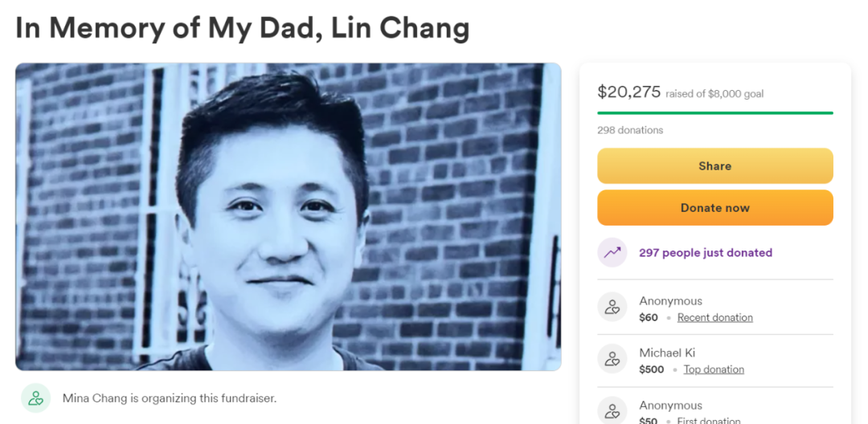This screenshot has width=868, height=424.
Task: Click the $500 top donation amount
Action: (652, 370)
